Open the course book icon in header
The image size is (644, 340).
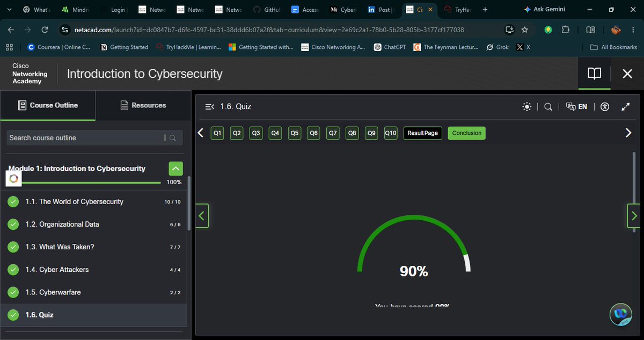point(594,74)
